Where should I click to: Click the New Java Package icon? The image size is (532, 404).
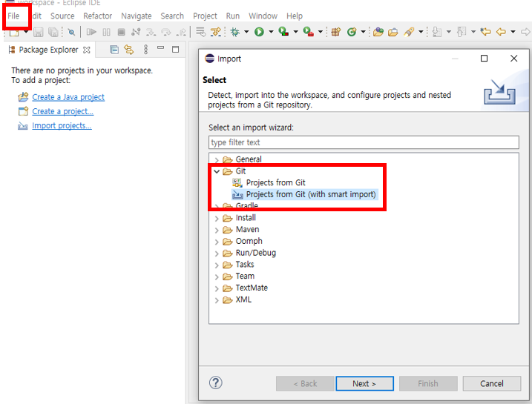pos(336,32)
